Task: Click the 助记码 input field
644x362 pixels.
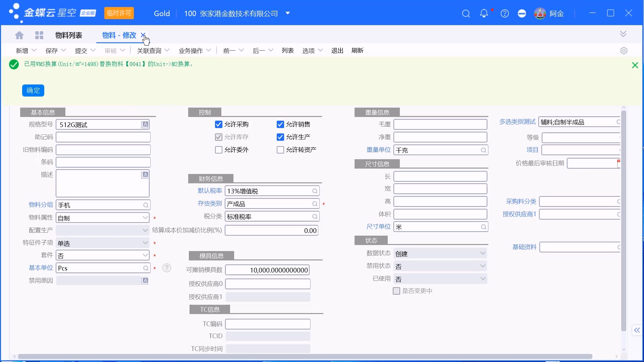Action: coord(103,137)
